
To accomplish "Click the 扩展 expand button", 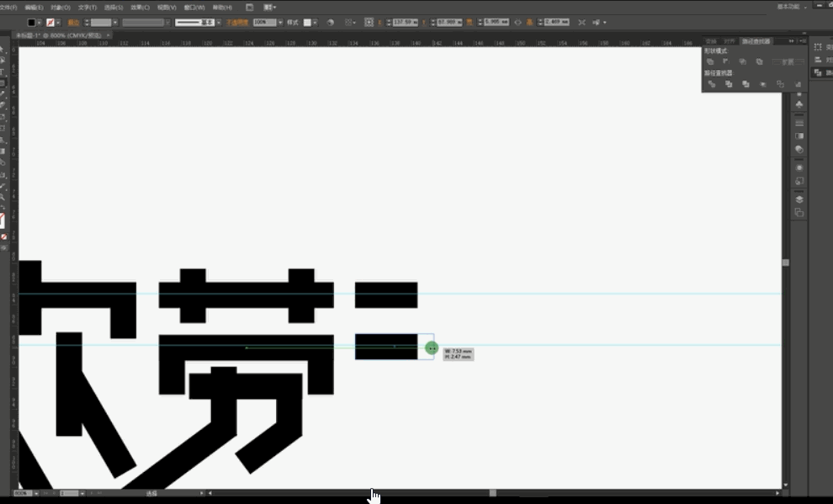I will 788,61.
